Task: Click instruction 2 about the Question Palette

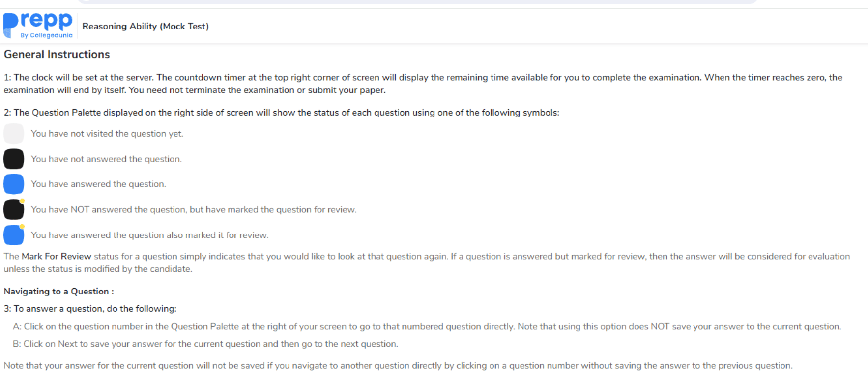Action: [x=281, y=113]
